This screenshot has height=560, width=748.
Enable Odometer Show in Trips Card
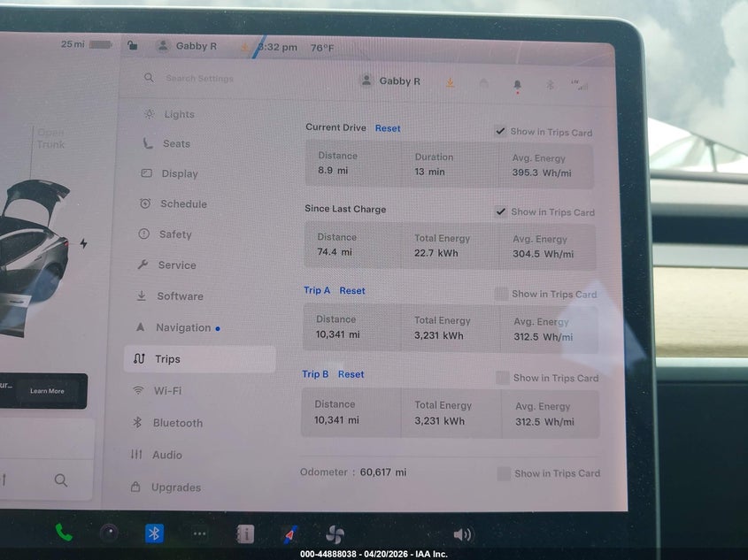pos(504,473)
